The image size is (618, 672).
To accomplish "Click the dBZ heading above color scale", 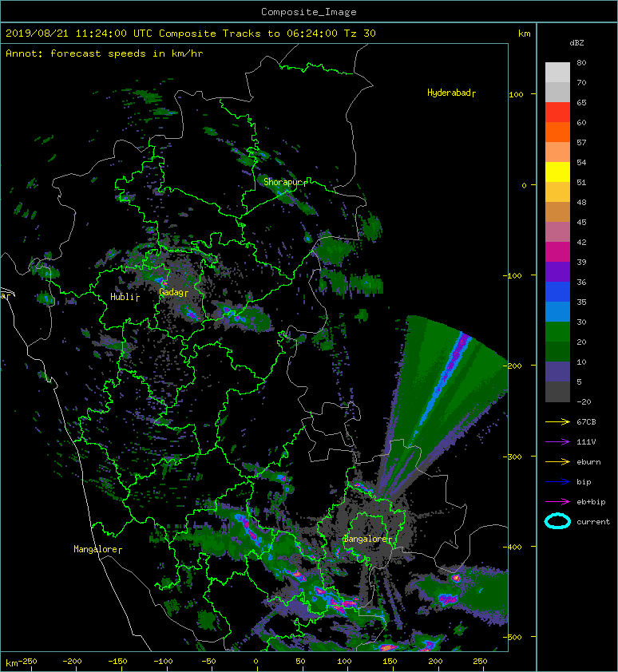I will point(576,43).
